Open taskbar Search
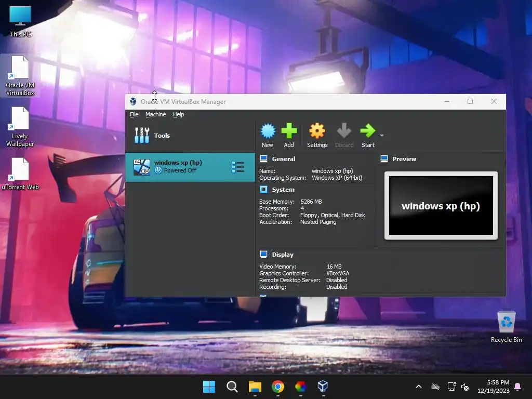This screenshot has height=399, width=532. (x=232, y=387)
